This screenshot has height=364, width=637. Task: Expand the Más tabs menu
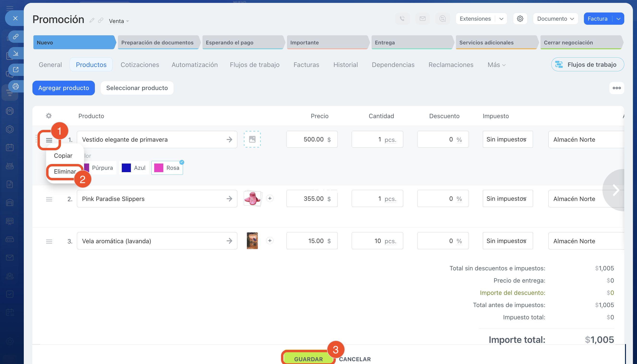[x=496, y=65]
